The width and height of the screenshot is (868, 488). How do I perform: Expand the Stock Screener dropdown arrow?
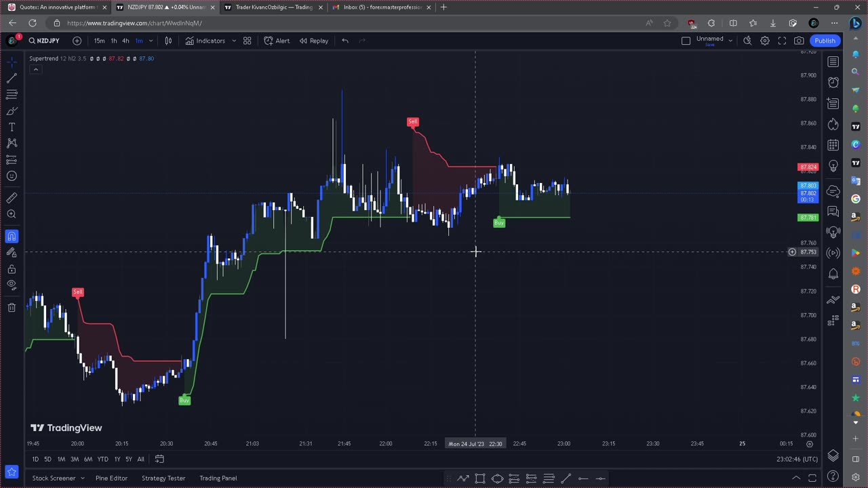tap(83, 478)
